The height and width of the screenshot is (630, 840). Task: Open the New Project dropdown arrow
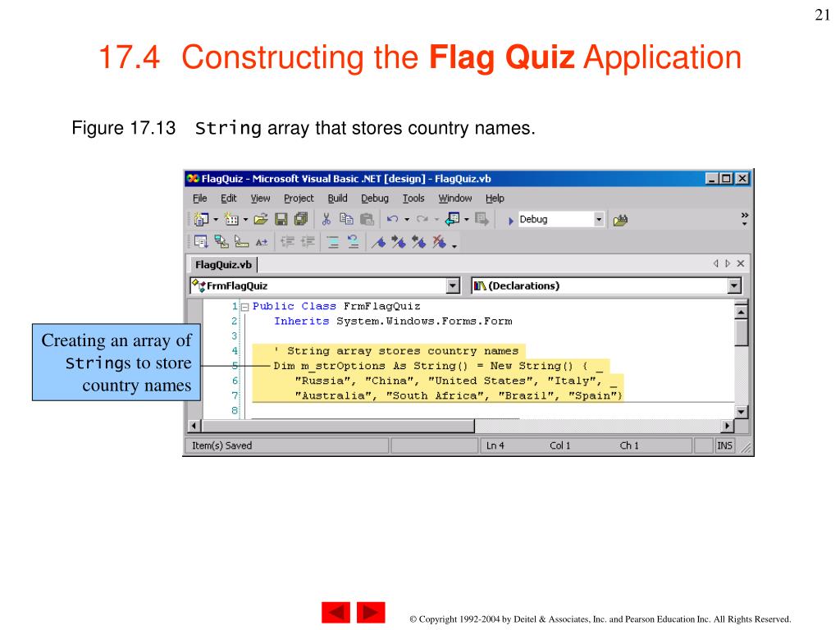[x=216, y=220]
